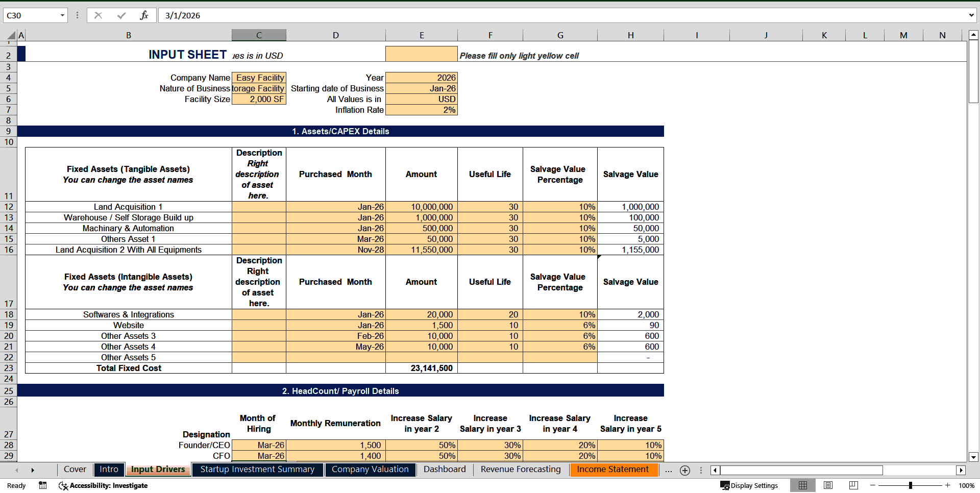
Task: Open Startup Investment Summary tab
Action: 257,470
